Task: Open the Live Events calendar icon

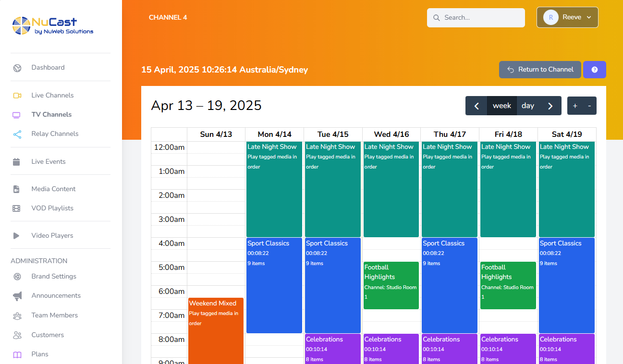Action: click(17, 162)
